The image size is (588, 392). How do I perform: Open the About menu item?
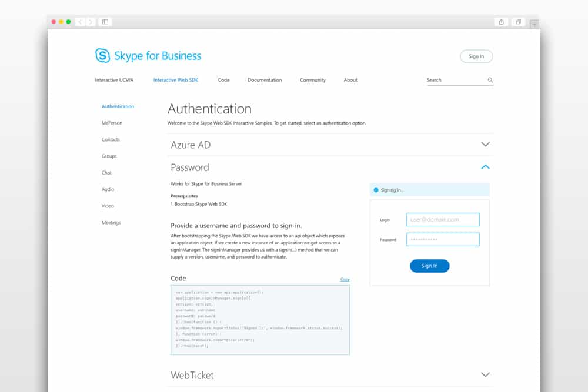pyautogui.click(x=350, y=80)
